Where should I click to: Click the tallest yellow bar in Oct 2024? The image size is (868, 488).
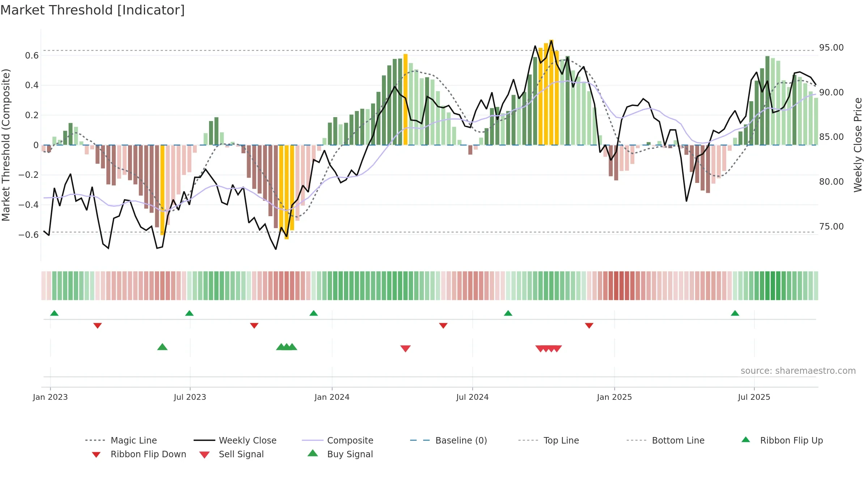[x=551, y=93]
